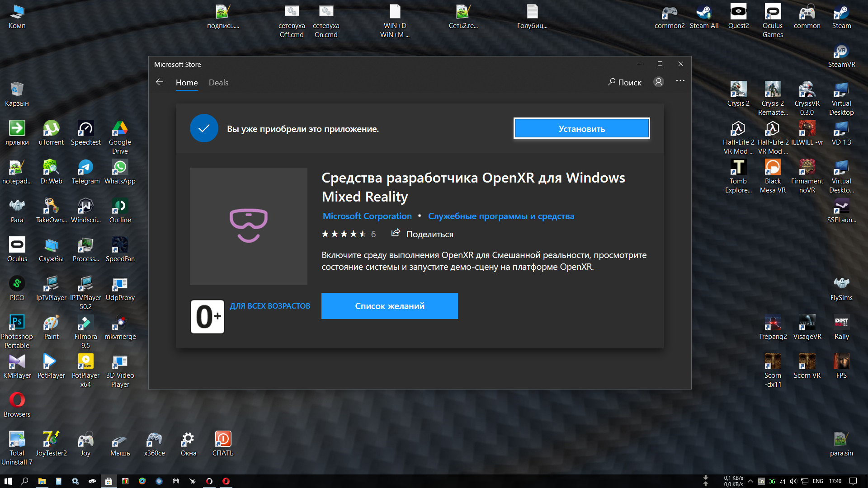Image resolution: width=868 pixels, height=488 pixels.
Task: Click the star rating row
Action: click(x=348, y=234)
